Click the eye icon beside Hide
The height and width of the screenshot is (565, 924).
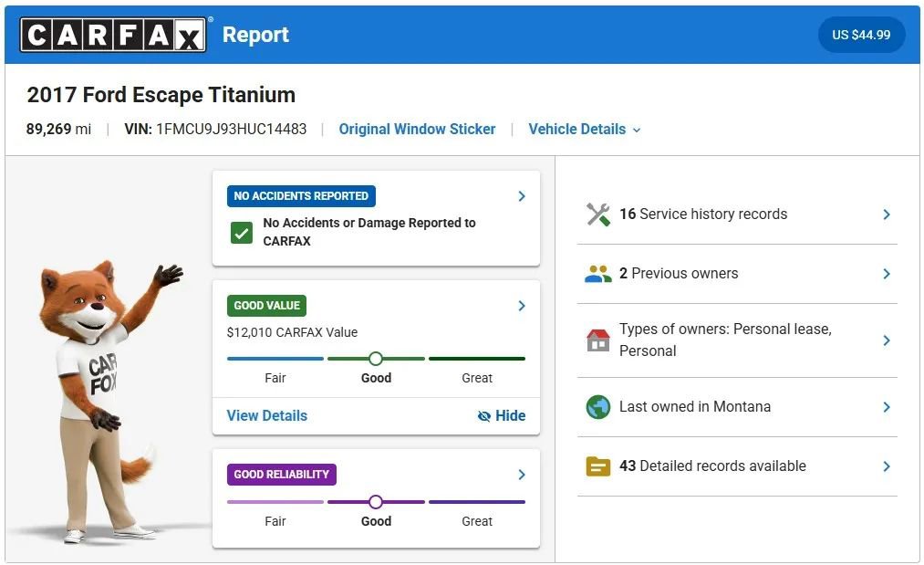click(x=484, y=415)
